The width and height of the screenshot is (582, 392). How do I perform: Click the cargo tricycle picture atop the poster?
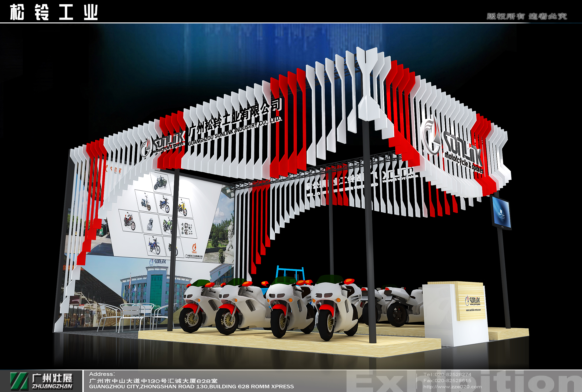coord(161,183)
